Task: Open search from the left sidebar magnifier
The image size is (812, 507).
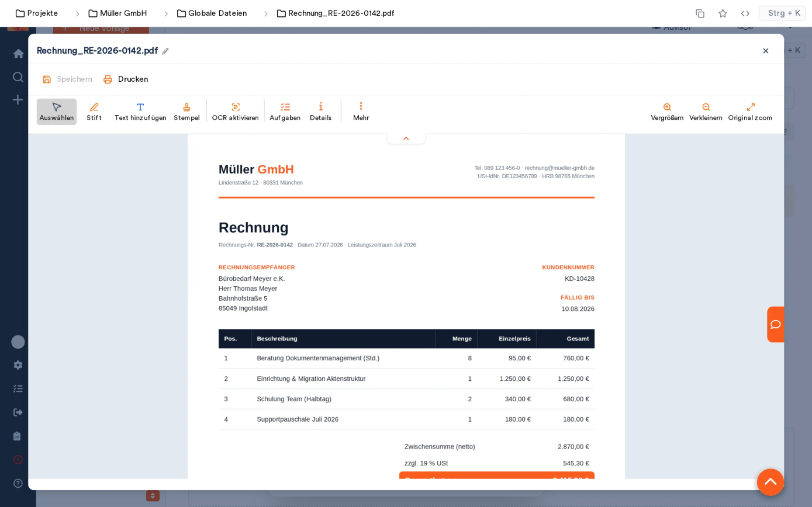Action: (18, 77)
